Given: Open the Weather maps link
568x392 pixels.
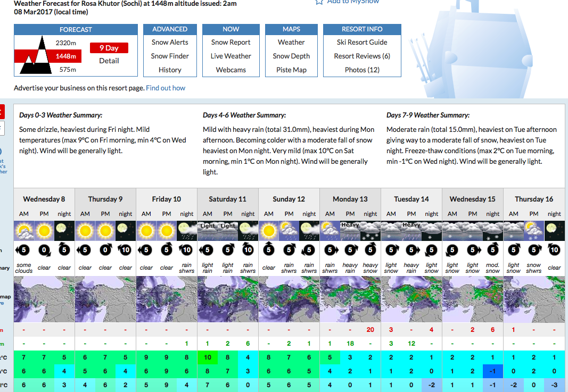Looking at the screenshot, I should tap(291, 43).
